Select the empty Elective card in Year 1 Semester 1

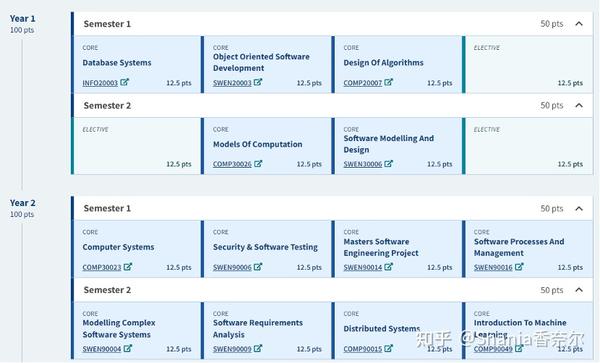click(528, 65)
